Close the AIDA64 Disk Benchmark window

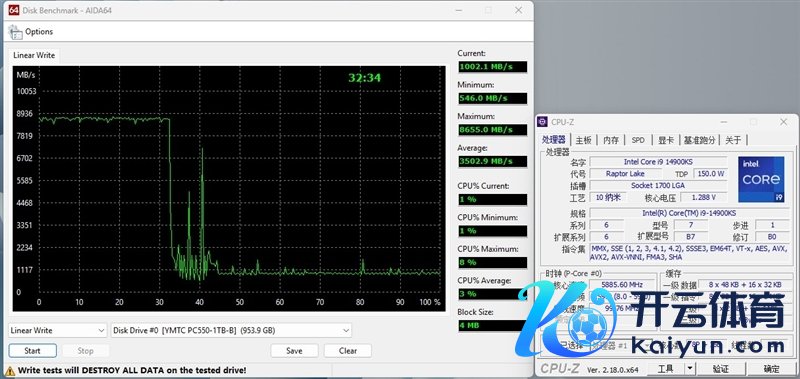coord(518,10)
